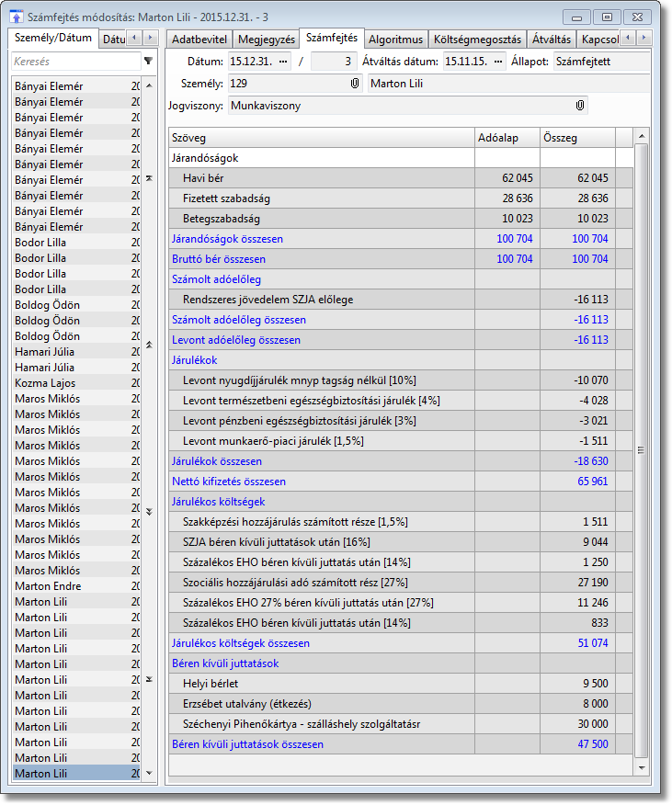
Task: Click the filter funnel icon beside search
Action: [x=149, y=61]
